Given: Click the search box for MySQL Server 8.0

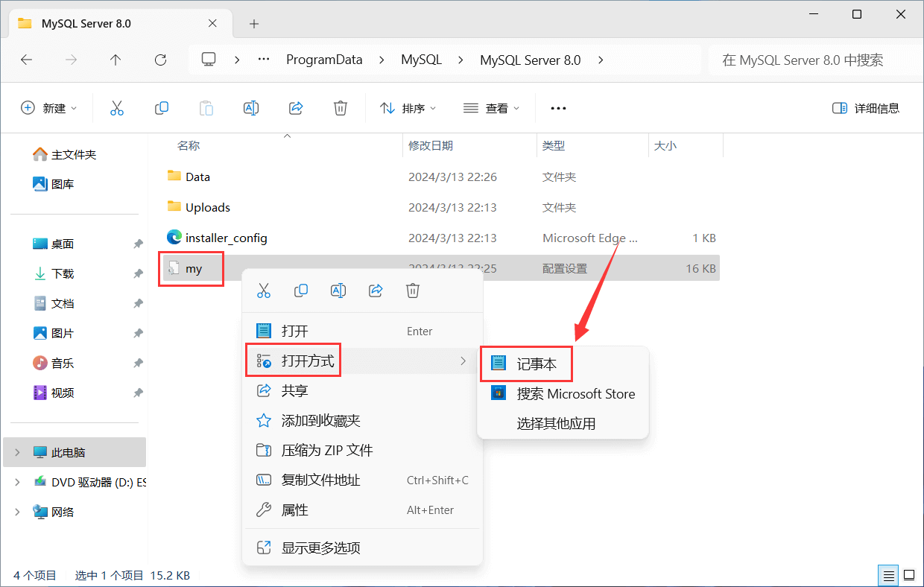Looking at the screenshot, I should coord(812,60).
